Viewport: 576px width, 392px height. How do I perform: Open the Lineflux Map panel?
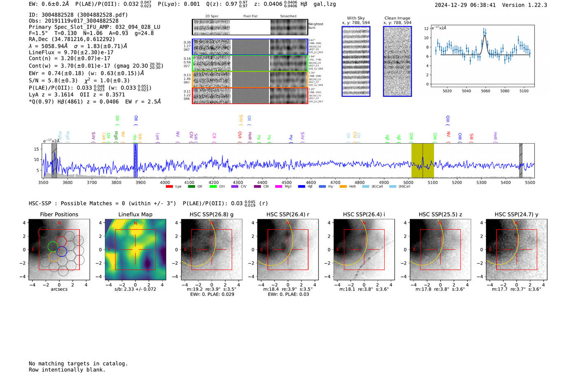point(135,249)
